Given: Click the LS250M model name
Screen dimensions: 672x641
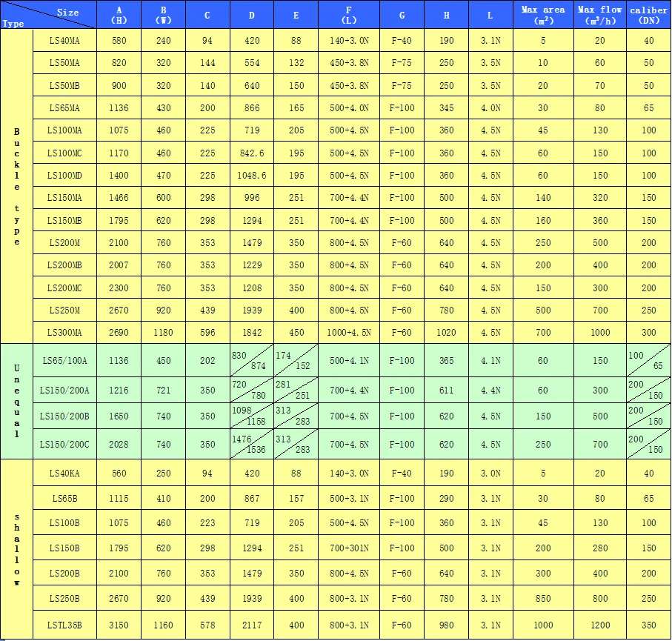Looking at the screenshot, I should [64, 310].
